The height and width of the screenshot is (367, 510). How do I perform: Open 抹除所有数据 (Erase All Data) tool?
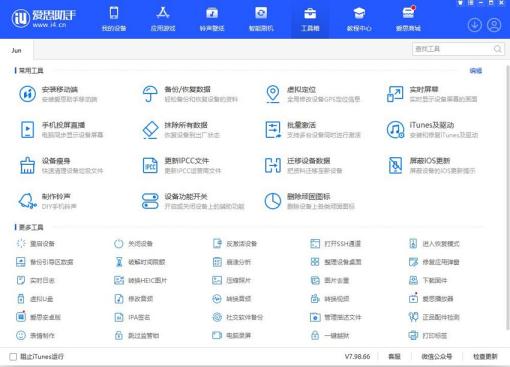coord(181,129)
